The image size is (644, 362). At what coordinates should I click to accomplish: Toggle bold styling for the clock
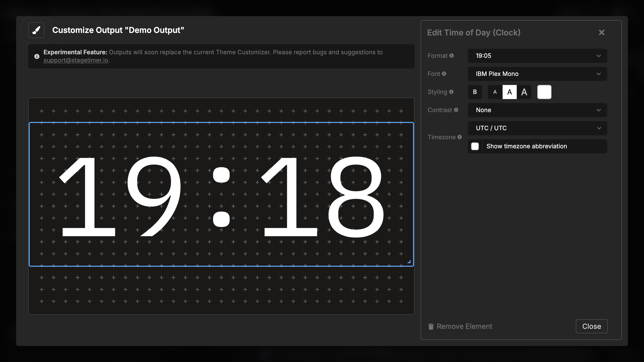click(x=475, y=92)
